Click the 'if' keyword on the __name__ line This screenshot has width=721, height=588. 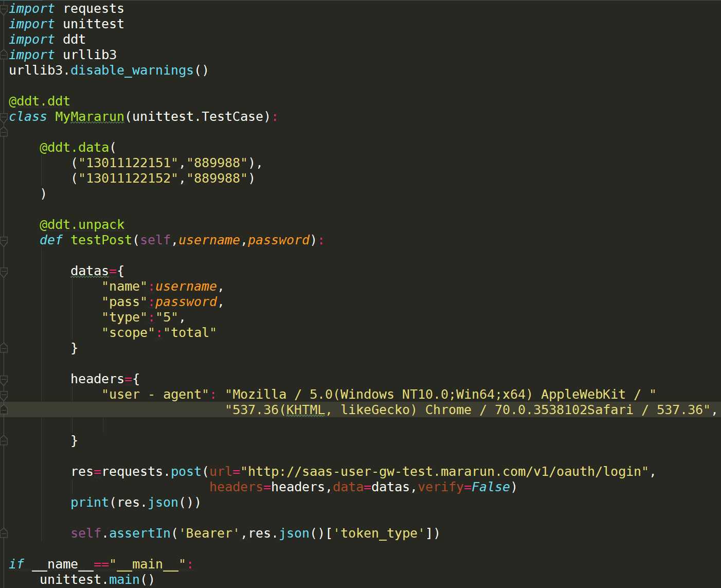click(16, 564)
